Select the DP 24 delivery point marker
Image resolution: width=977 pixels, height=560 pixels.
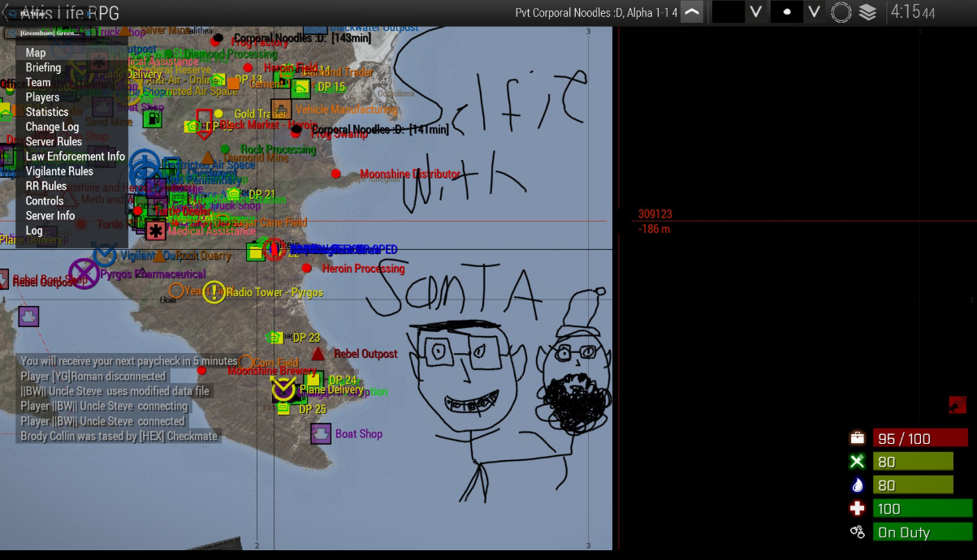(314, 379)
